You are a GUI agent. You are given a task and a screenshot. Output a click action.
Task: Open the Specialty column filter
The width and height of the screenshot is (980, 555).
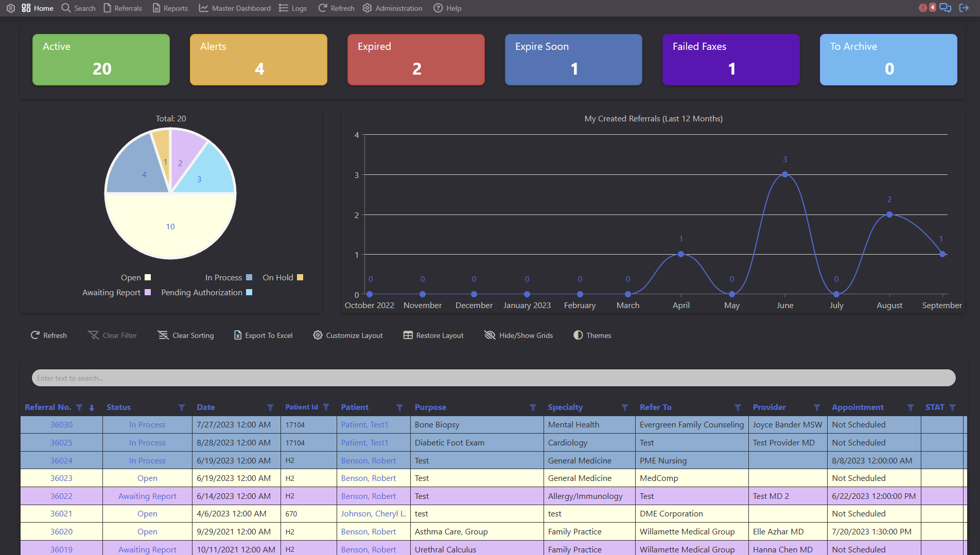pyautogui.click(x=624, y=407)
